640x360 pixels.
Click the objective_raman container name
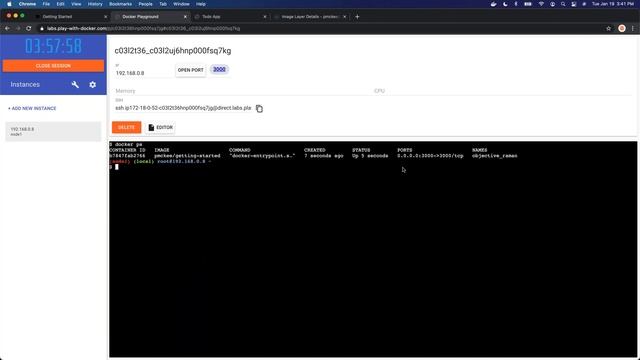[x=495, y=156]
